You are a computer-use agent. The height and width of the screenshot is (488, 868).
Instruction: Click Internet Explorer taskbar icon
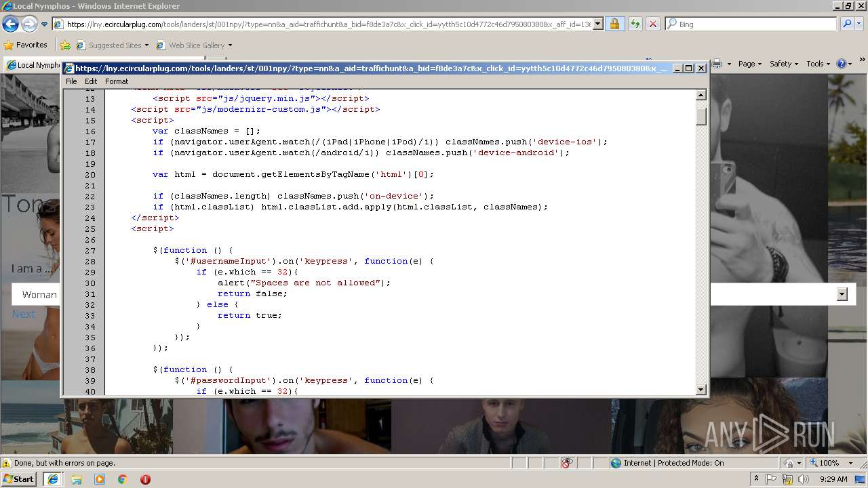pos(53,479)
